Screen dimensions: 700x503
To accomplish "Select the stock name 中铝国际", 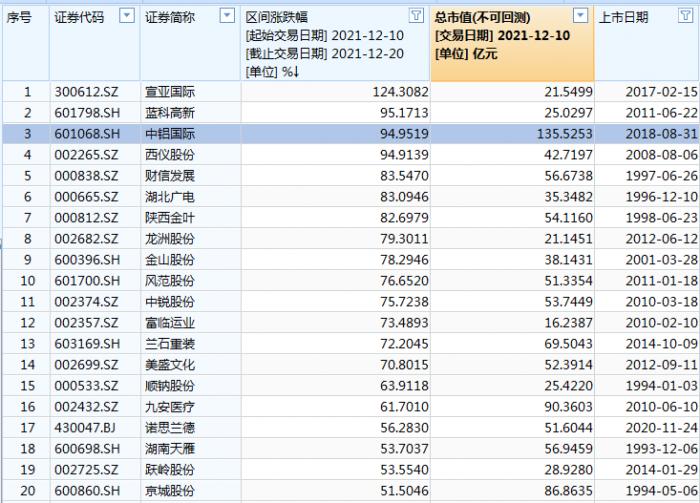I will [170, 134].
